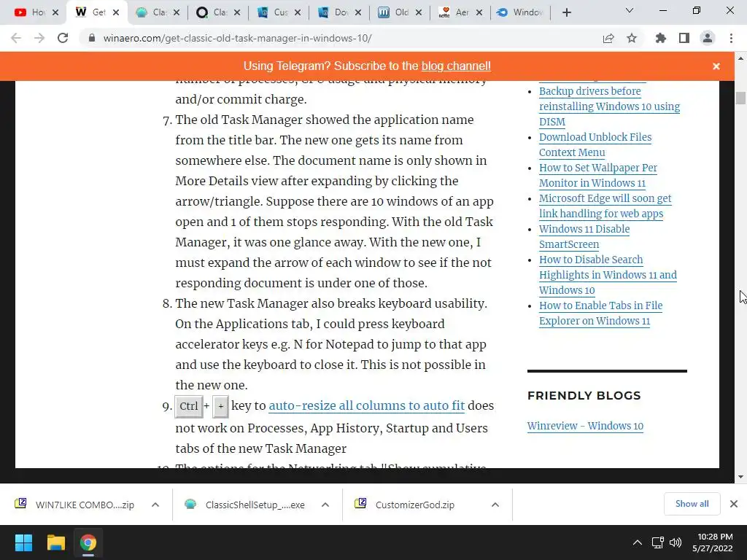Close the YouTube tab
Screen dimensions: 747x560
point(55,12)
